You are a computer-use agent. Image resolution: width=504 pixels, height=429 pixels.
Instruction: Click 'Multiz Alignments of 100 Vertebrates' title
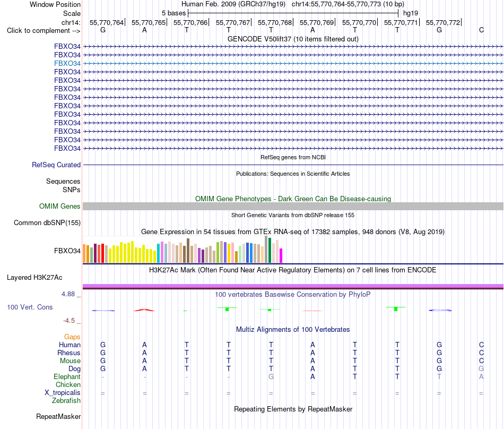(293, 329)
